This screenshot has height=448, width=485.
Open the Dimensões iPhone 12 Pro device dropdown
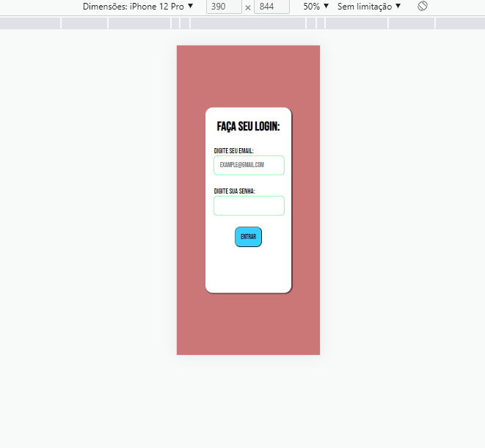pos(138,7)
